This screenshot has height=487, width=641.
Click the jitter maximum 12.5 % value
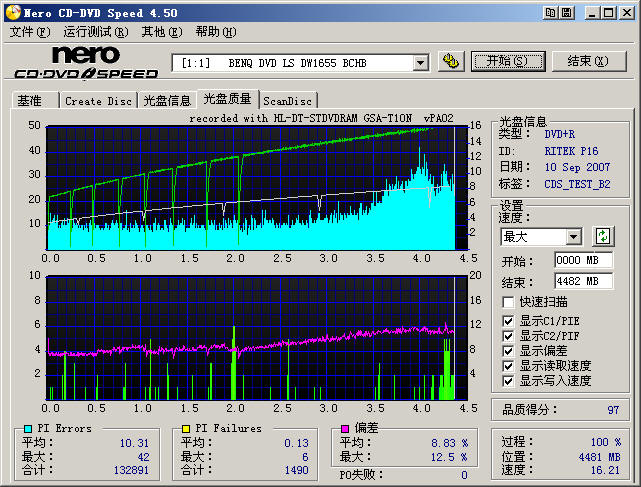pos(450,457)
